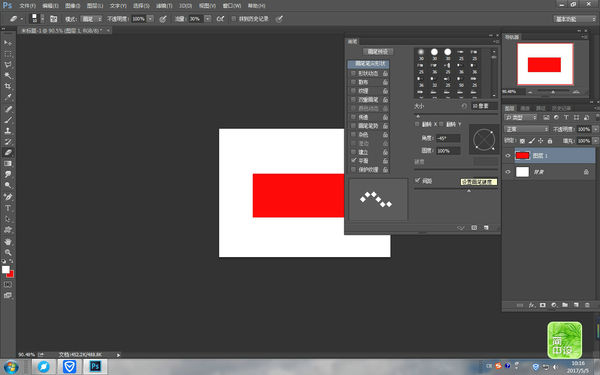Image resolution: width=600 pixels, height=375 pixels.
Task: Click the lock all padlock icon
Action: pyautogui.click(x=550, y=141)
